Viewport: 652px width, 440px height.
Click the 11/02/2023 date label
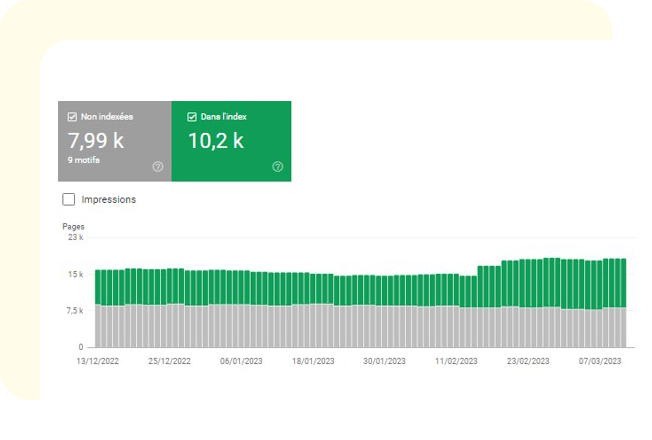pos(456,361)
